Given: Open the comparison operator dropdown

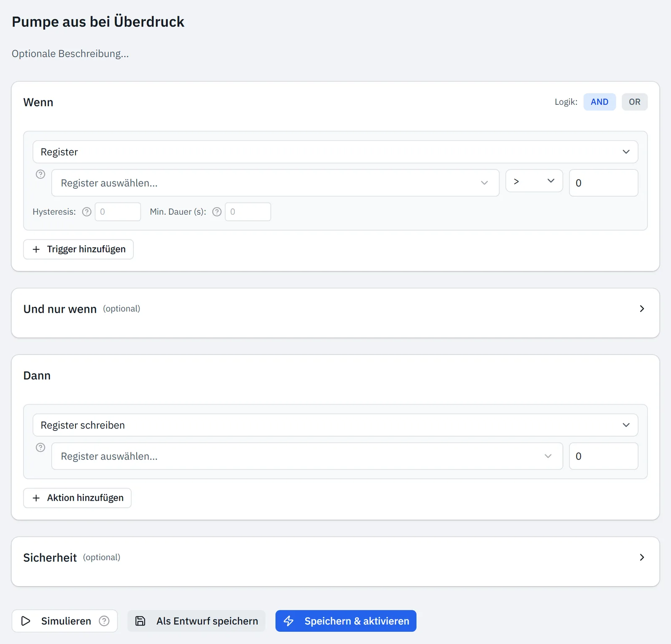Looking at the screenshot, I should [x=534, y=181].
